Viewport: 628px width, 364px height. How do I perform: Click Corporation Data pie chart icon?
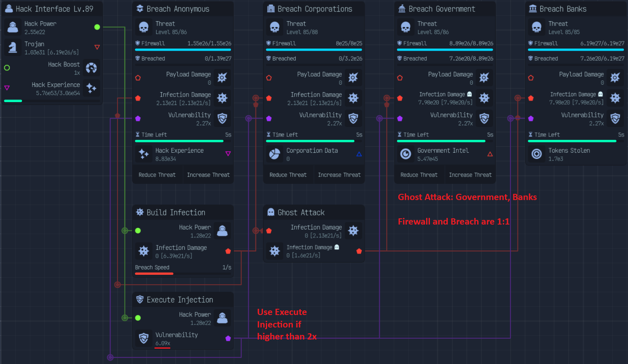(x=275, y=154)
